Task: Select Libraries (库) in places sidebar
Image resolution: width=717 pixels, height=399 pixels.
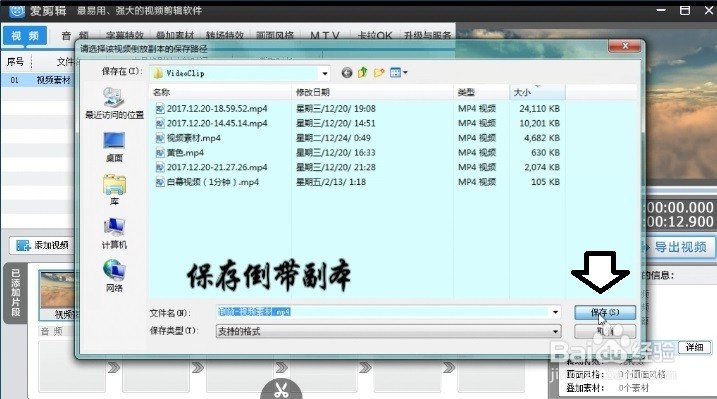Action: (x=114, y=190)
